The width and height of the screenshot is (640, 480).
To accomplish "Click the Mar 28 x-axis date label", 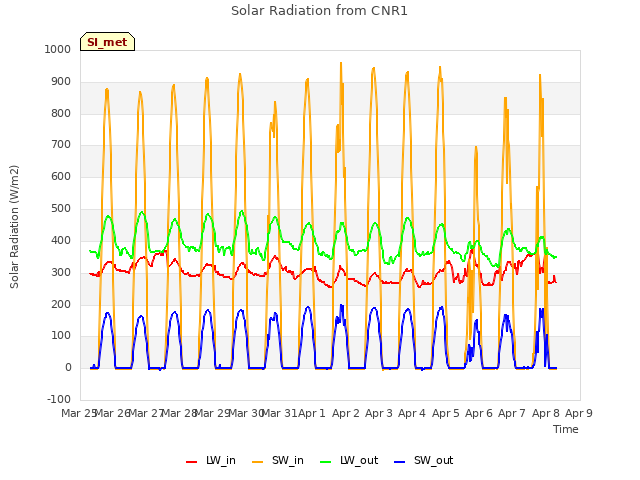I will [180, 413].
